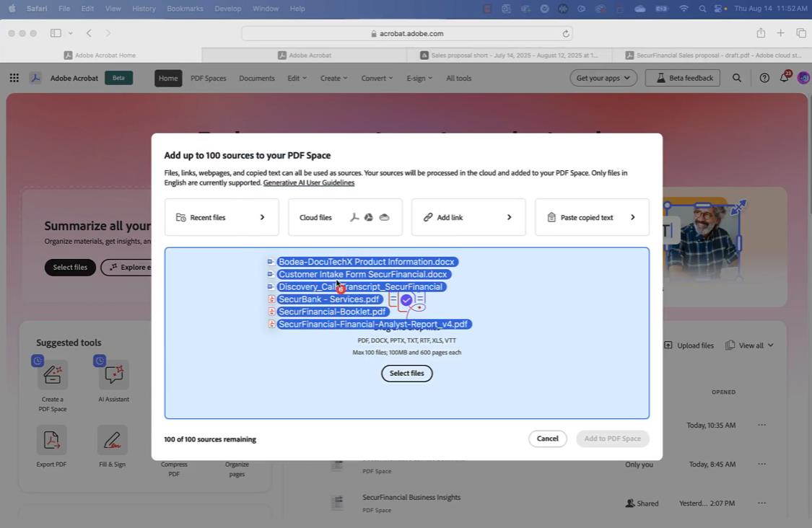
Task: Open the Convert dropdown menu
Action: click(377, 78)
